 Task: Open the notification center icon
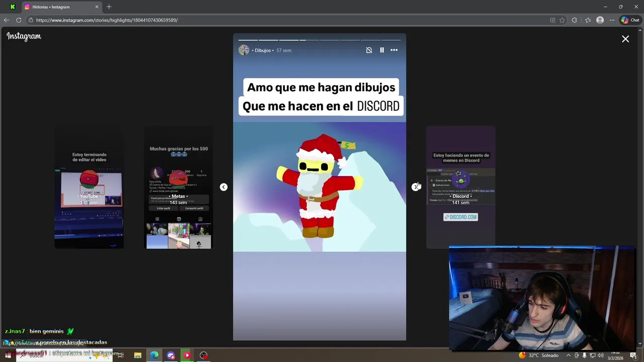(x=633, y=355)
